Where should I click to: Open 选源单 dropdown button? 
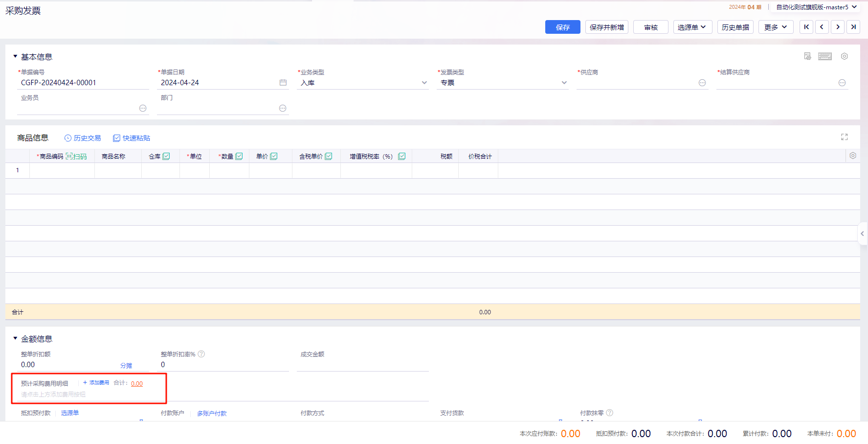click(x=692, y=27)
